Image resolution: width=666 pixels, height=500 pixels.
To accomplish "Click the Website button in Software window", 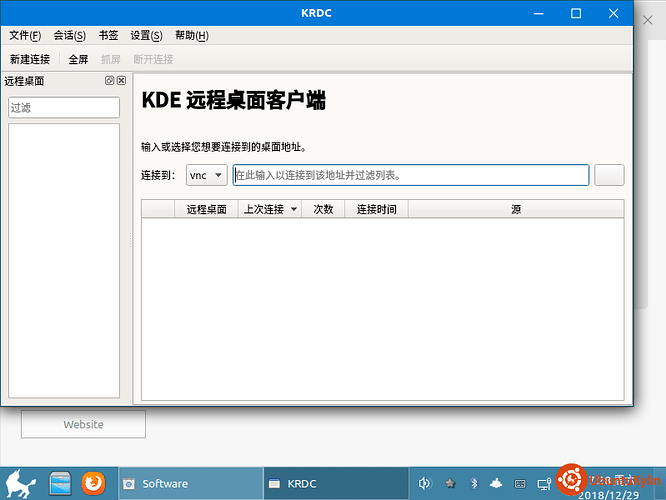I will [83, 424].
